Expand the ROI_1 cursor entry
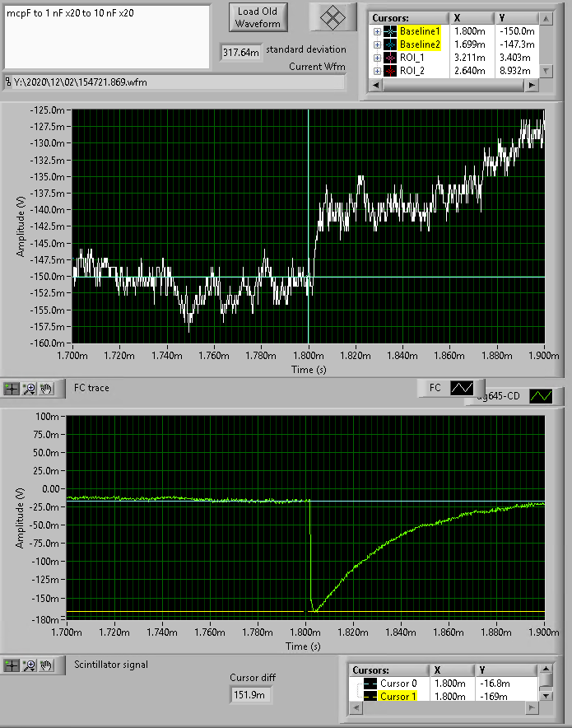The image size is (572, 728). (x=377, y=58)
